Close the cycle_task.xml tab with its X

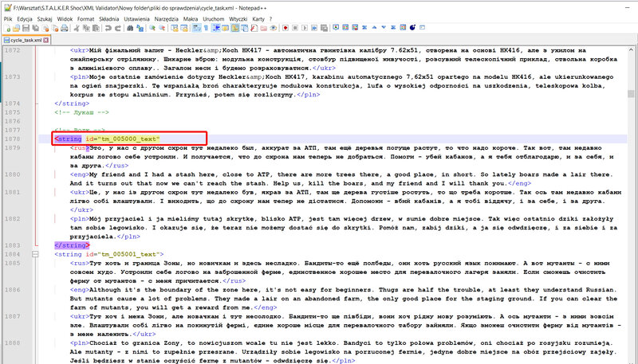pyautogui.click(x=45, y=38)
